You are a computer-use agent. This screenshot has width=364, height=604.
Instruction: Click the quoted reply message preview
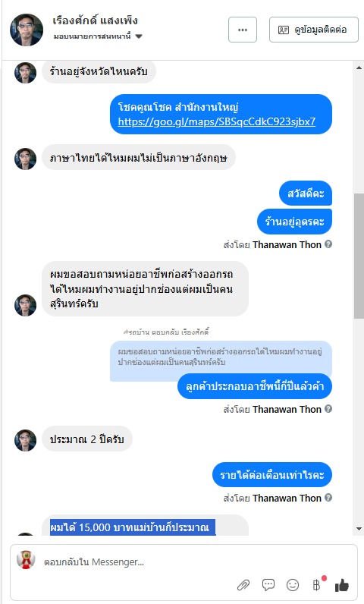tap(221, 357)
